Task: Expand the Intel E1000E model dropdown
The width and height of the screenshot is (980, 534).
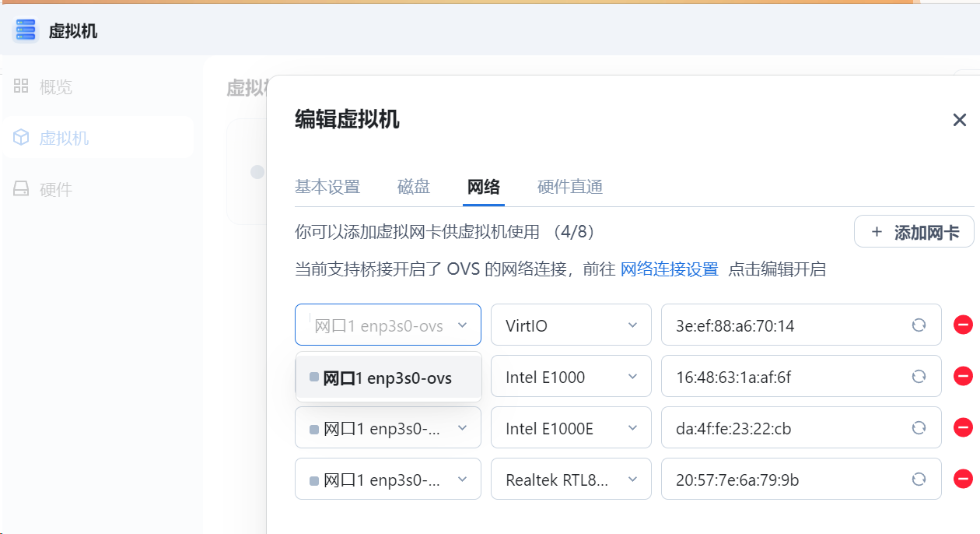Action: pyautogui.click(x=570, y=428)
